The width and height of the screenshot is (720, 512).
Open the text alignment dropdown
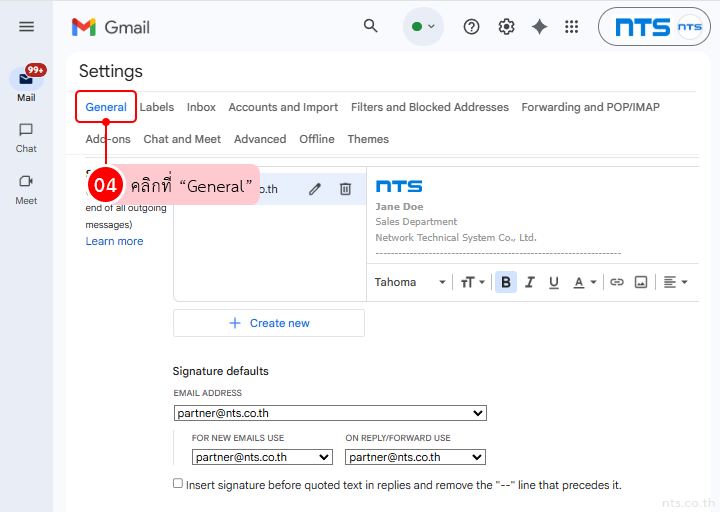click(x=675, y=282)
